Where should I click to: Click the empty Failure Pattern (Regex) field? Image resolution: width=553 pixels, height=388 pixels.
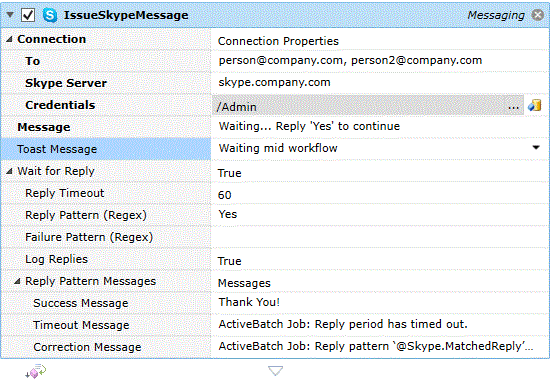pos(380,237)
